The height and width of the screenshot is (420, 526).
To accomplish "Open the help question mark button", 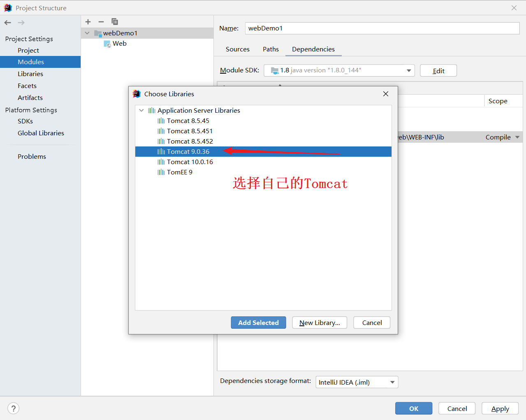I will point(14,408).
